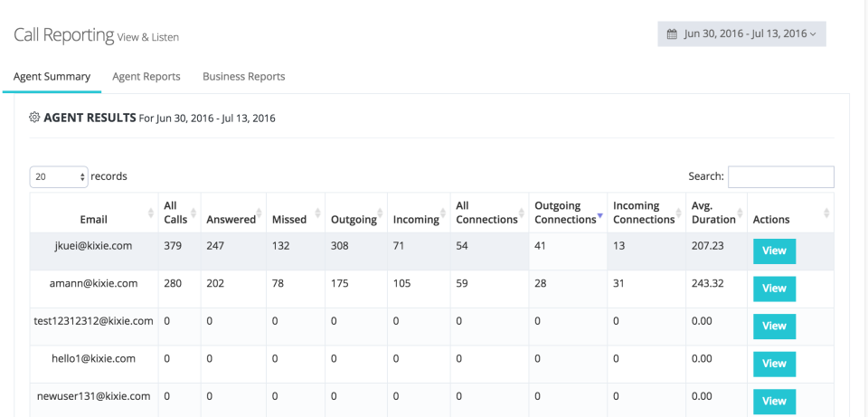Select the Agent Summary tab
Image resolution: width=868 pixels, height=417 pixels.
(52, 77)
